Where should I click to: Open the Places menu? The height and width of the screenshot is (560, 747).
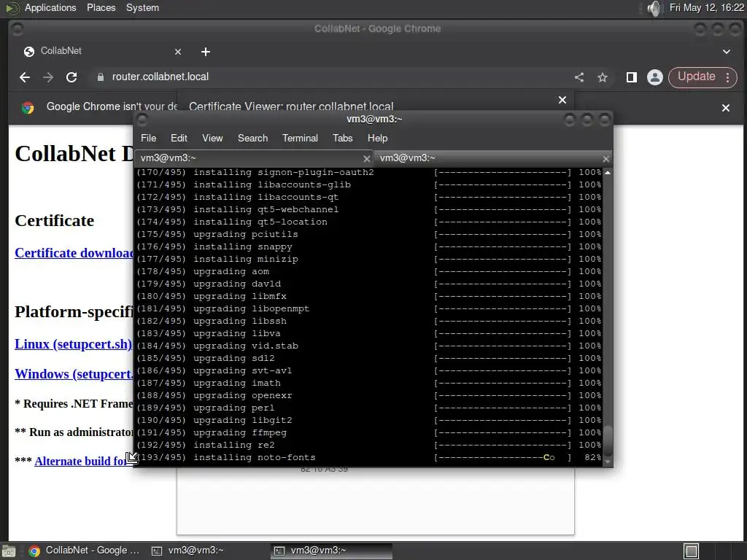click(x=101, y=7)
